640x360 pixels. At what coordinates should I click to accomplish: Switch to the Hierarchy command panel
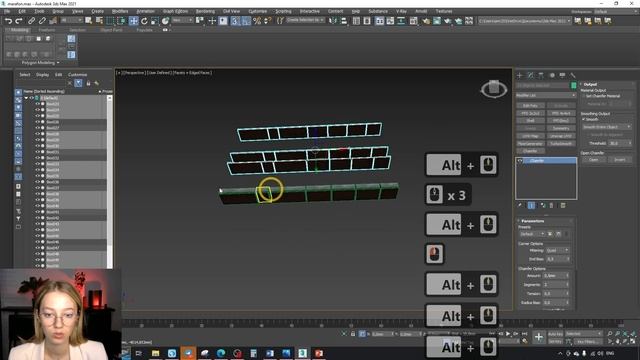[x=541, y=76]
